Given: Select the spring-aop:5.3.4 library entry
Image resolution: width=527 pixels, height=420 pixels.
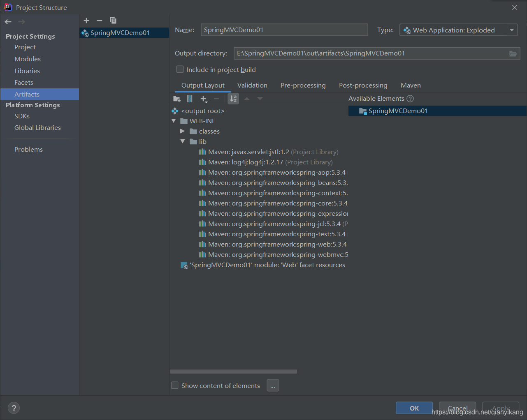Looking at the screenshot, I should [x=273, y=173].
